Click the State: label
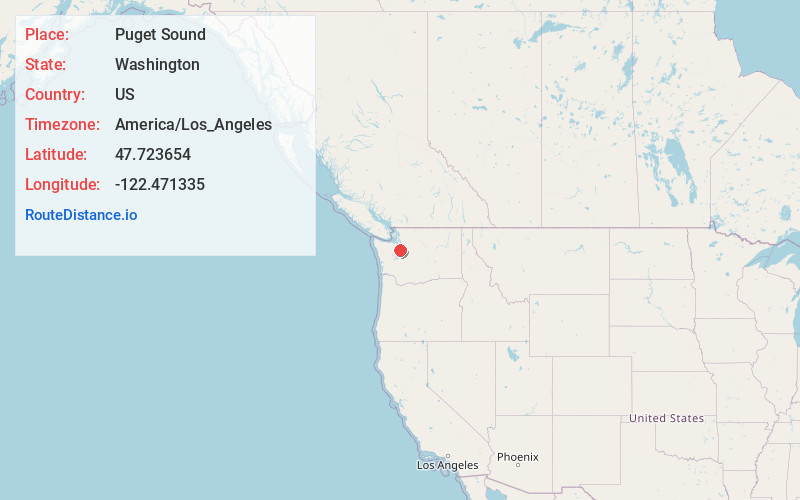The width and height of the screenshot is (800, 500). [45, 64]
